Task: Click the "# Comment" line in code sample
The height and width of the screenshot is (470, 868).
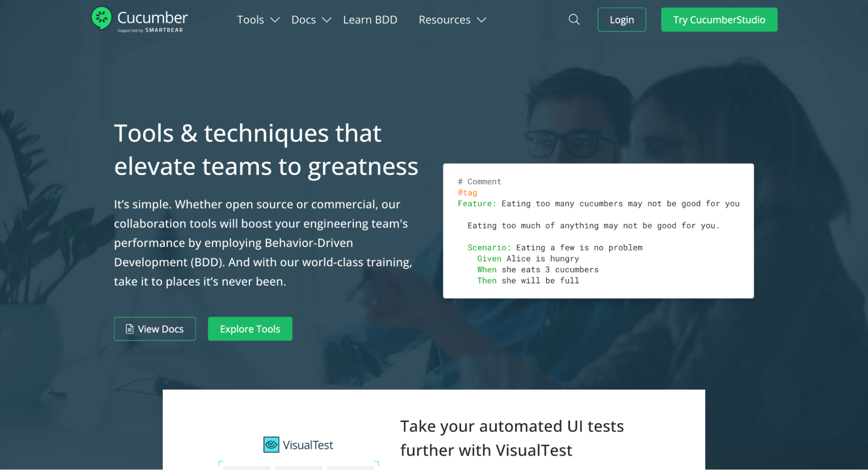Action: [x=479, y=182]
